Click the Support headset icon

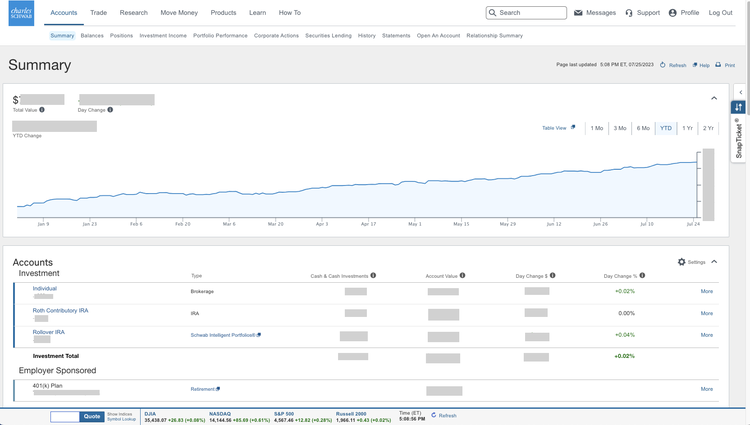point(629,13)
